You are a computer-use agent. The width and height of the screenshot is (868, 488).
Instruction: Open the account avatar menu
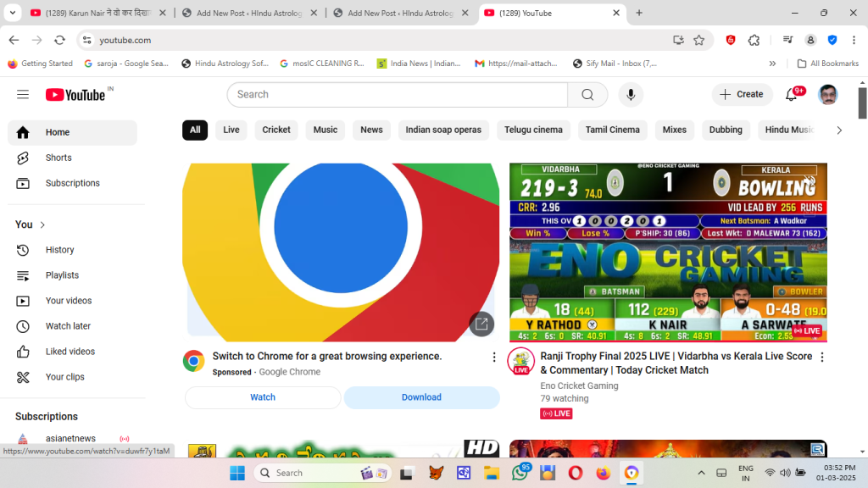point(828,95)
